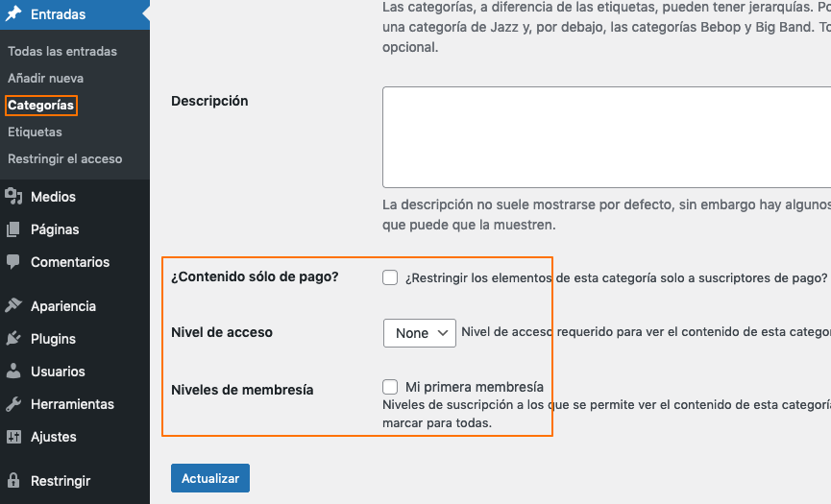The image size is (831, 504).
Task: Click the Medios media icon
Action: pyautogui.click(x=13, y=197)
